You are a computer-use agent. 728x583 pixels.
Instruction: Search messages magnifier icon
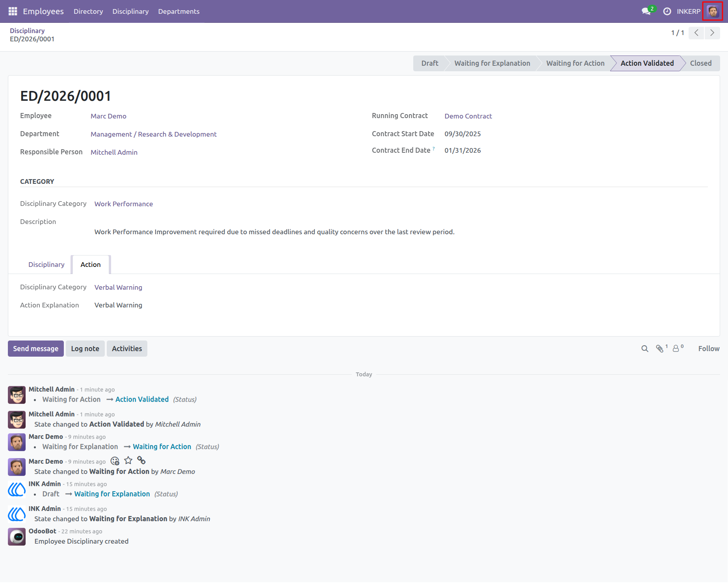click(x=644, y=349)
